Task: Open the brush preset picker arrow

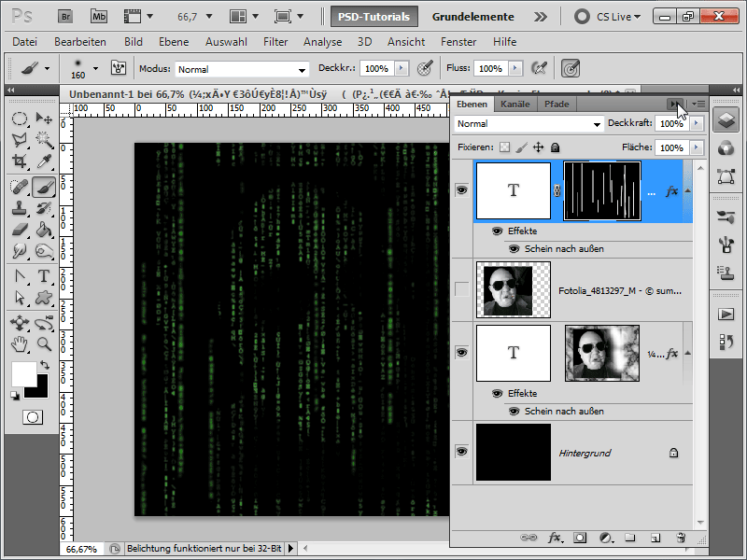Action: pos(96,68)
